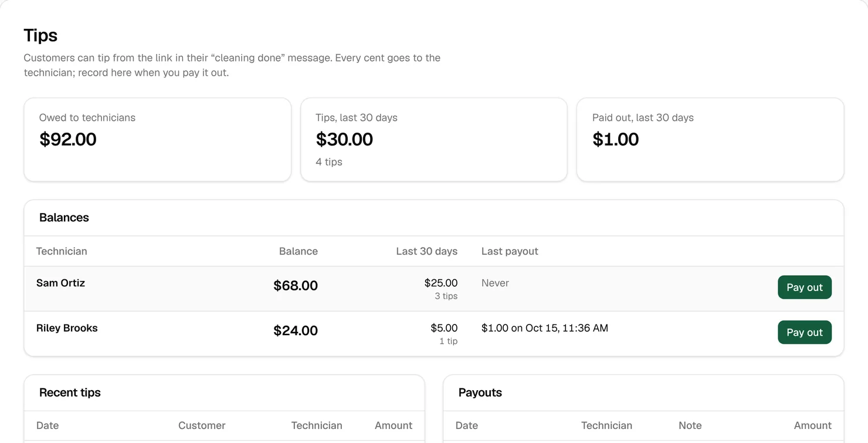The width and height of the screenshot is (868, 443).
Task: Select the Tips last 30 days $30.00 amount
Action: tap(344, 139)
